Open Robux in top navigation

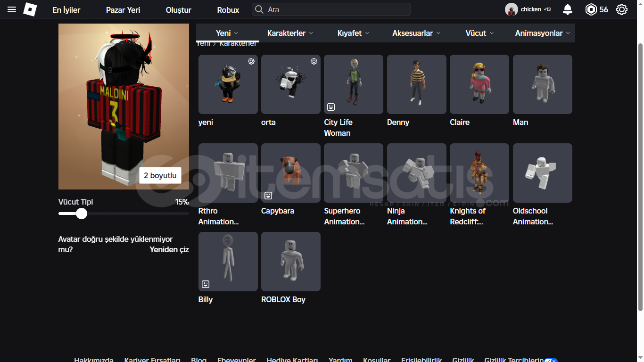tap(228, 10)
